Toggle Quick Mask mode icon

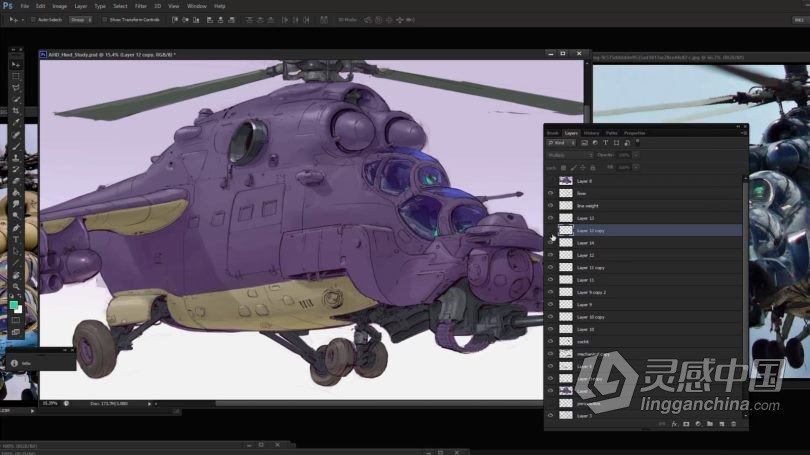(15, 320)
